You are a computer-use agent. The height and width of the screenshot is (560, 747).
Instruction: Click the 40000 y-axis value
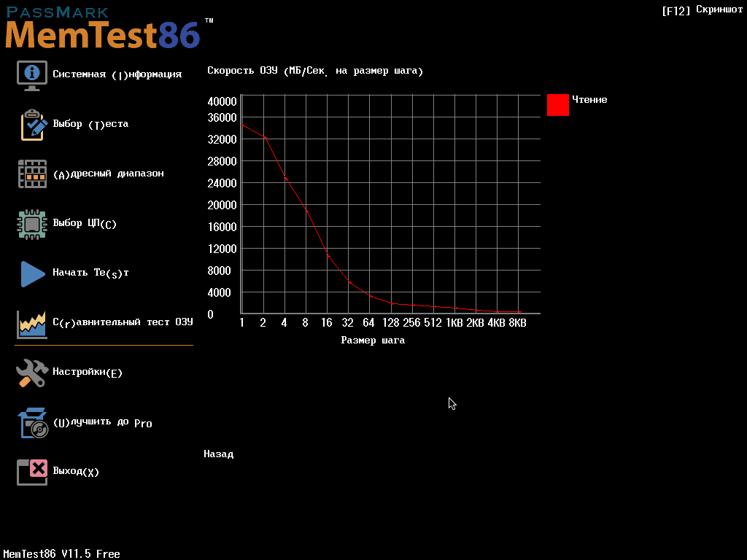pos(222,101)
